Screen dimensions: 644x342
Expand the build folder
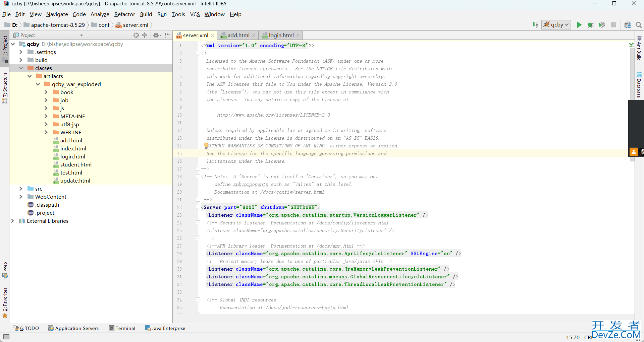(21, 60)
